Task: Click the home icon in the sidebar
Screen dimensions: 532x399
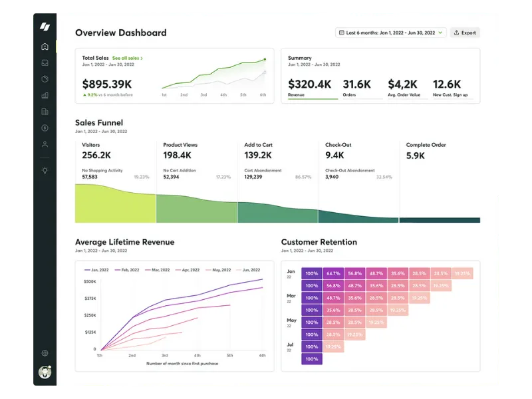Action: (x=45, y=47)
